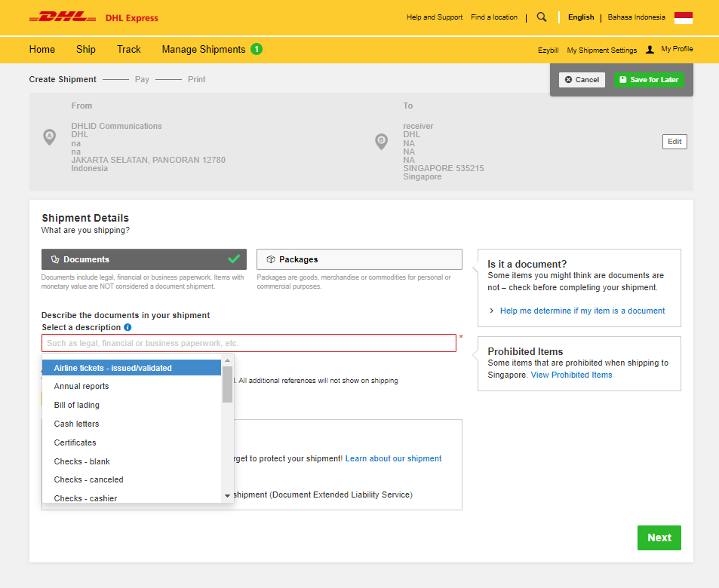Open the search magnifier icon
Image resolution: width=719 pixels, height=588 pixels.
click(x=542, y=17)
